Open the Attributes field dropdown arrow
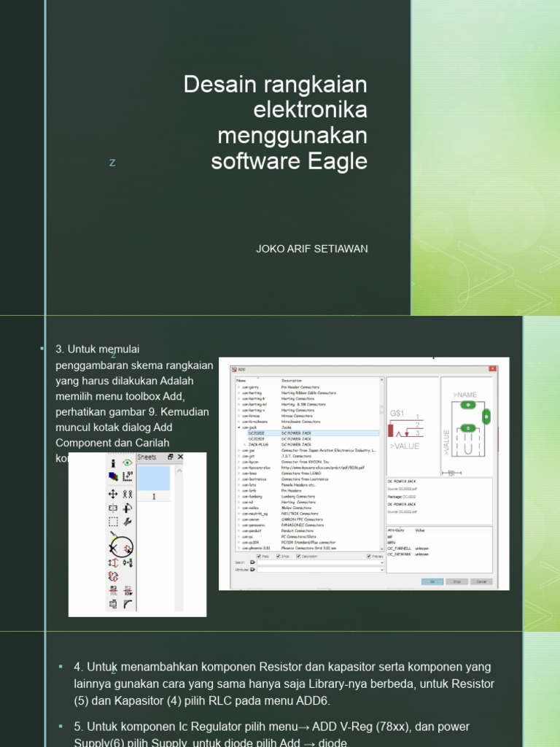The width and height of the screenshot is (560, 747). (382, 569)
